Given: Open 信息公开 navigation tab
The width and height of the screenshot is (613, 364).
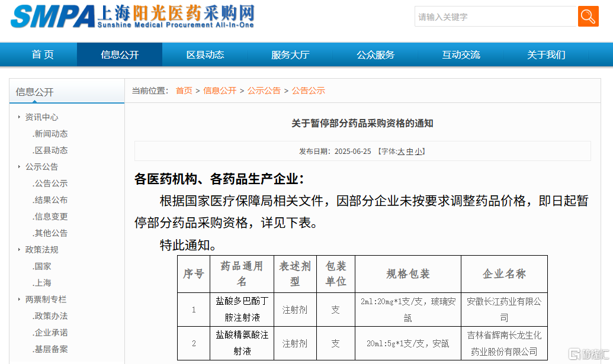Looking at the screenshot, I should [x=120, y=54].
